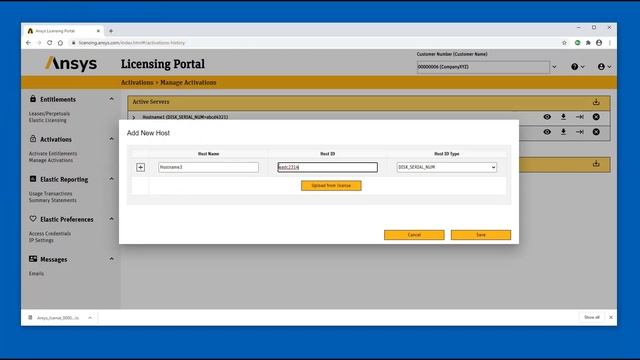Go back in browser
Image resolution: width=640 pixels, height=360 pixels.
pos(28,43)
